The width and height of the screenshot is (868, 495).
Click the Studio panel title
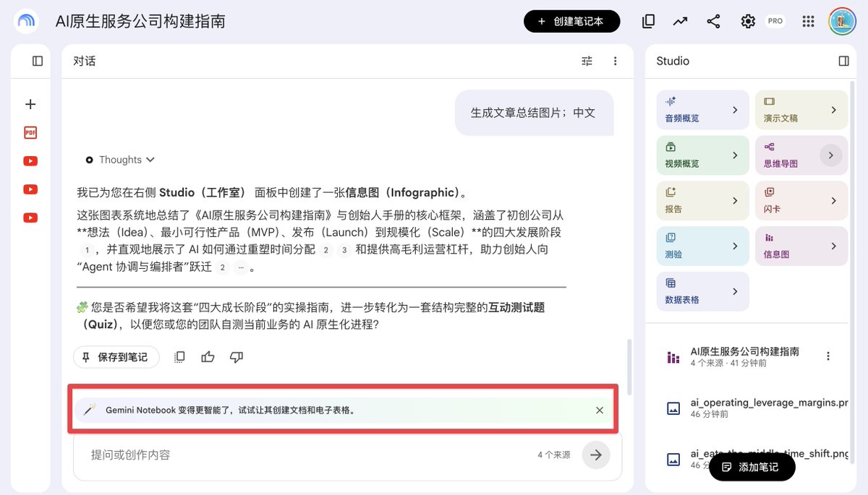click(x=673, y=61)
